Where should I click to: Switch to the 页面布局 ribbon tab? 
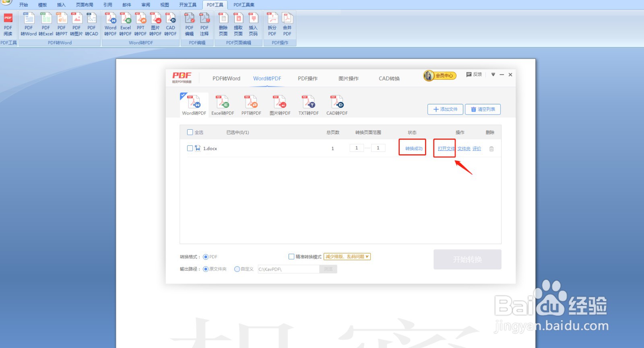[85, 5]
